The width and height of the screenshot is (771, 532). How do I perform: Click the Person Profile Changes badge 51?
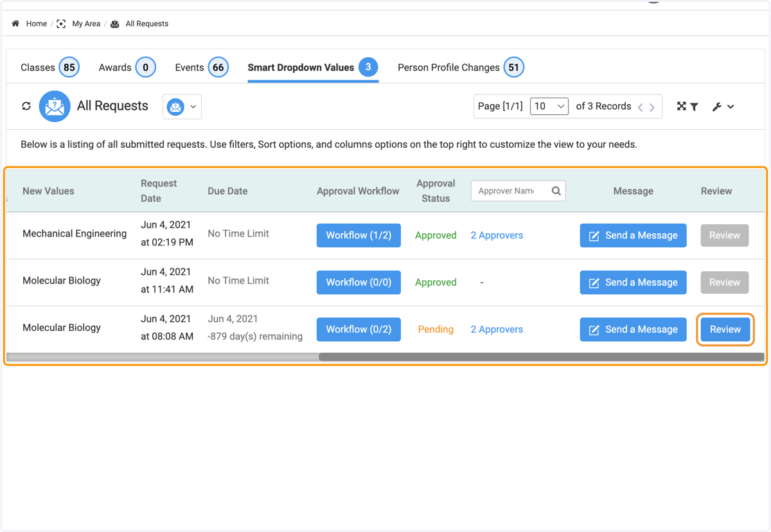(x=514, y=67)
